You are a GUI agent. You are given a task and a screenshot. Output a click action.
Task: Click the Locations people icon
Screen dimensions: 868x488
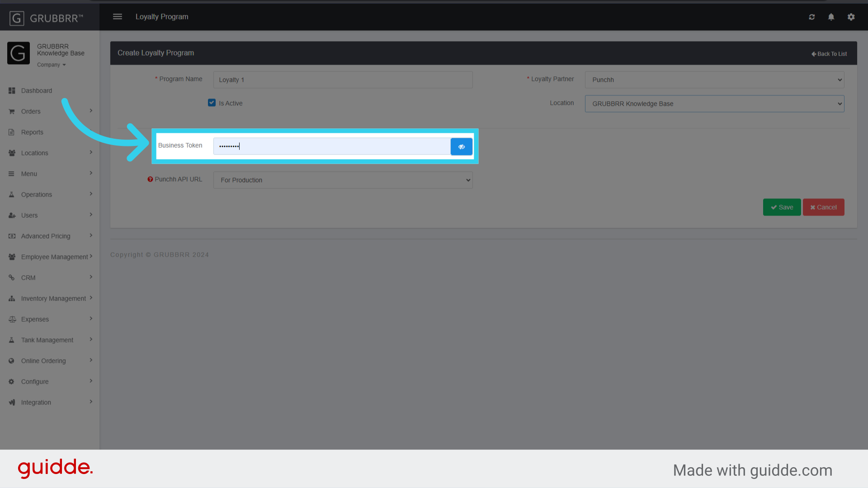point(12,153)
